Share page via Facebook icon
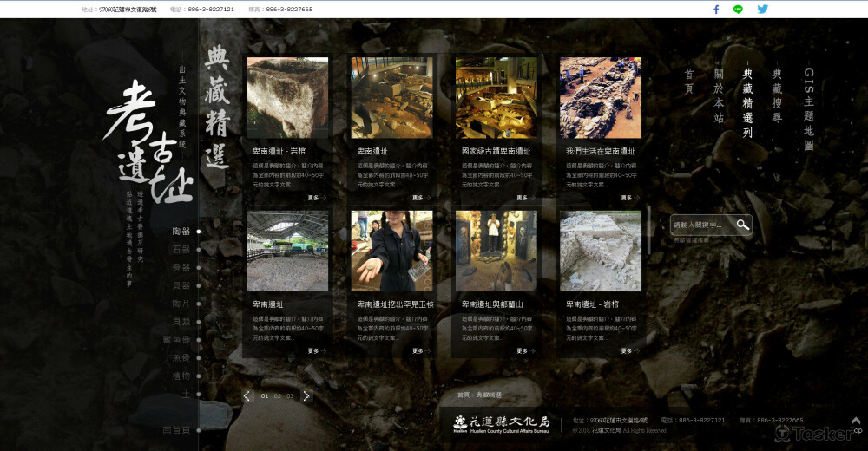This screenshot has width=868, height=451. pyautogui.click(x=716, y=10)
